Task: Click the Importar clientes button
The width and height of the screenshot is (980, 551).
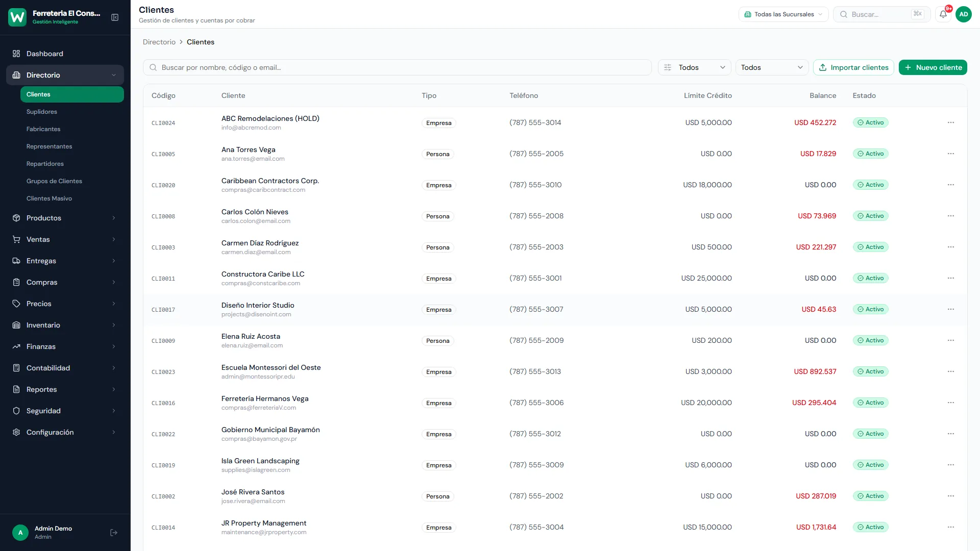Action: pyautogui.click(x=853, y=67)
